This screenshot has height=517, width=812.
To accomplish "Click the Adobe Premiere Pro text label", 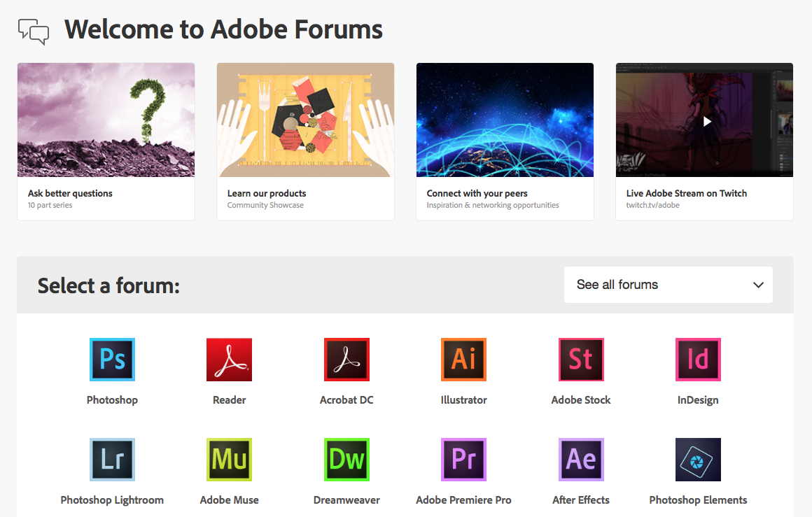I will (463, 500).
